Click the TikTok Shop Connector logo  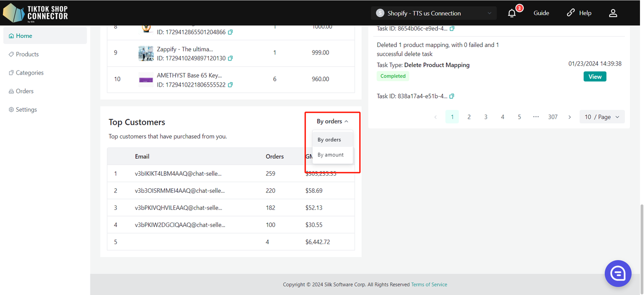(35, 13)
